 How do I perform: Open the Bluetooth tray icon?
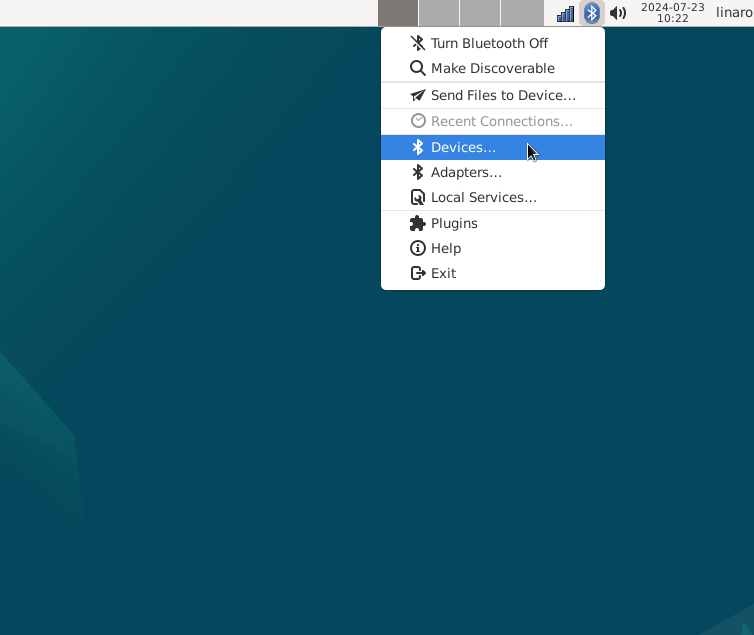(591, 13)
